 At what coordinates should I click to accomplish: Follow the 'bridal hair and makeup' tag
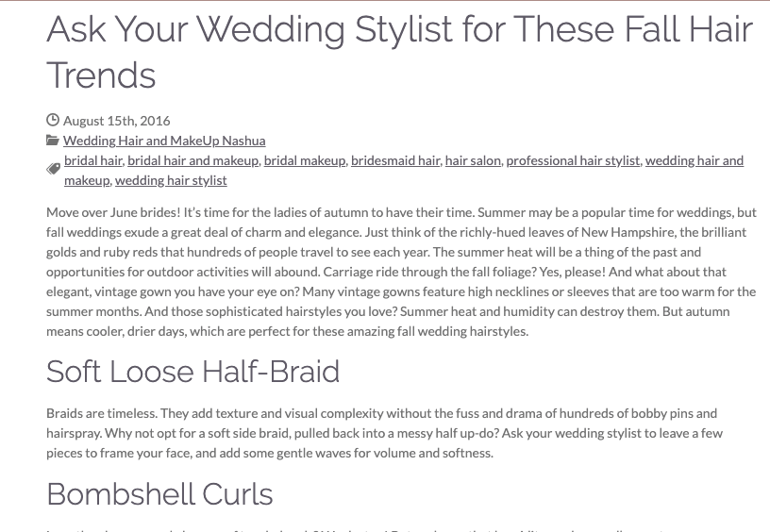pyautogui.click(x=193, y=160)
